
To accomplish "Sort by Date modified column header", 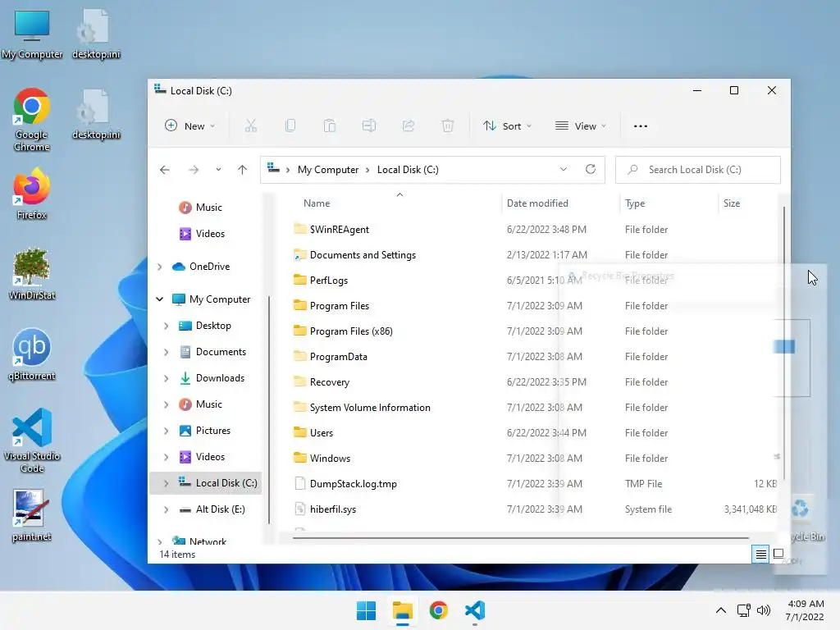I will tap(537, 203).
